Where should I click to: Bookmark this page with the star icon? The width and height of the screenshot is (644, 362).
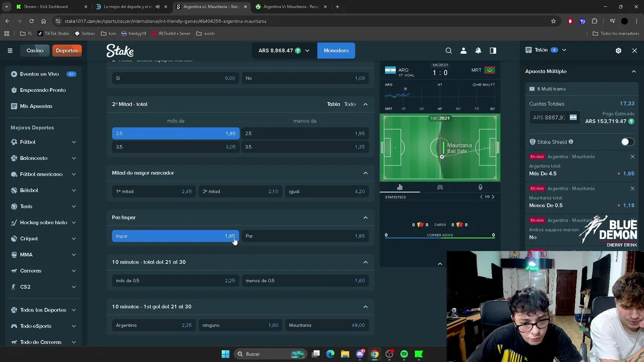tap(553, 21)
